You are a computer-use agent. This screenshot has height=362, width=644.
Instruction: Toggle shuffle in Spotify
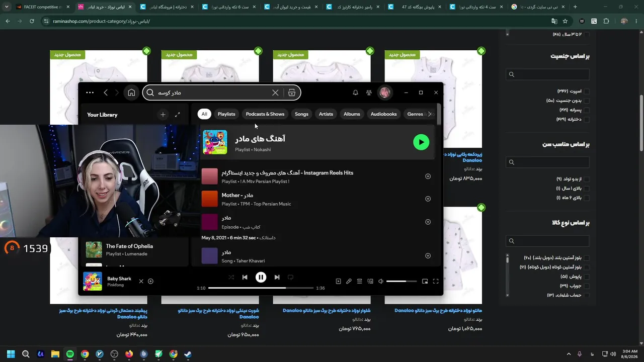(231, 277)
